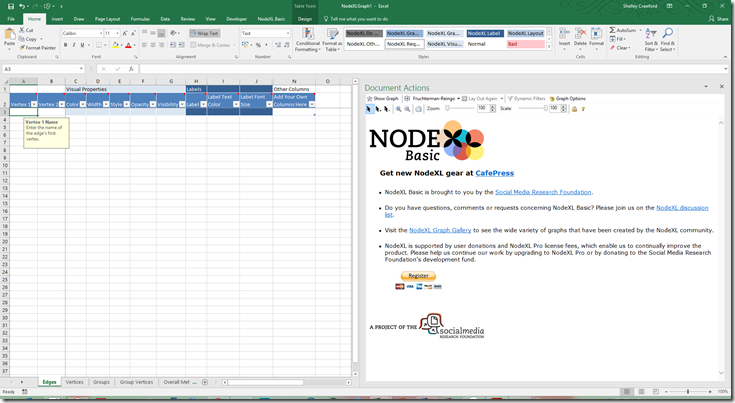Open the NodeXL Basic ribbon tab
This screenshot has height=403, width=735.
pos(271,19)
